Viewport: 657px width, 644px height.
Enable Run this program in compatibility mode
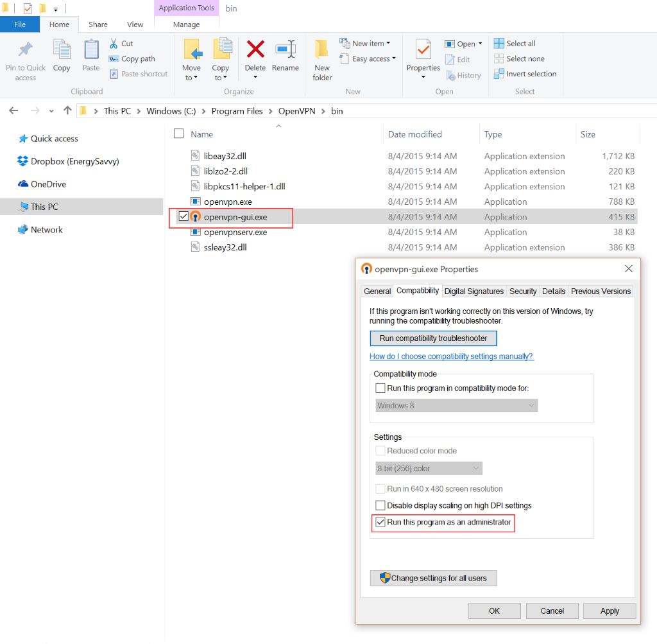coord(380,388)
